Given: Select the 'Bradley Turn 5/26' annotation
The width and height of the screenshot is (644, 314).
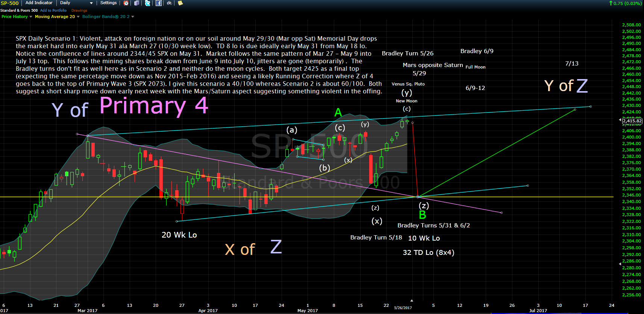Looking at the screenshot, I should [x=408, y=53].
